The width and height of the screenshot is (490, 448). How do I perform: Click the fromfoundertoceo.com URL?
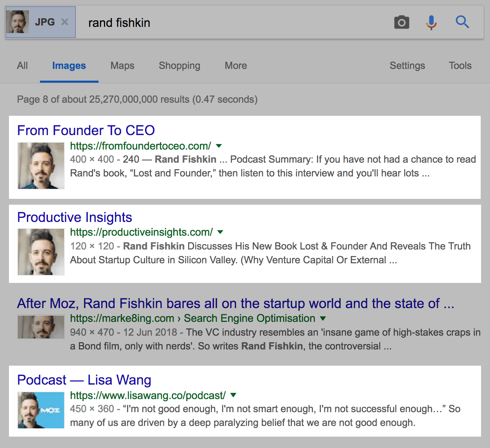click(x=141, y=146)
